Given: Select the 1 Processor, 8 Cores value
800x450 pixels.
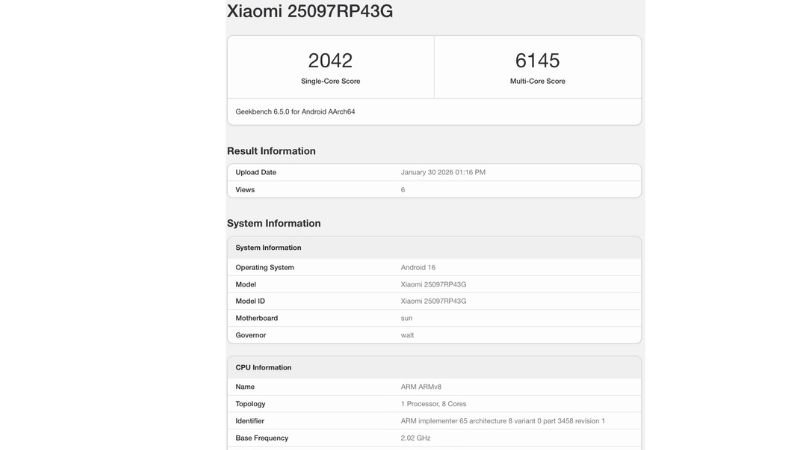Looking at the screenshot, I should pos(433,404).
